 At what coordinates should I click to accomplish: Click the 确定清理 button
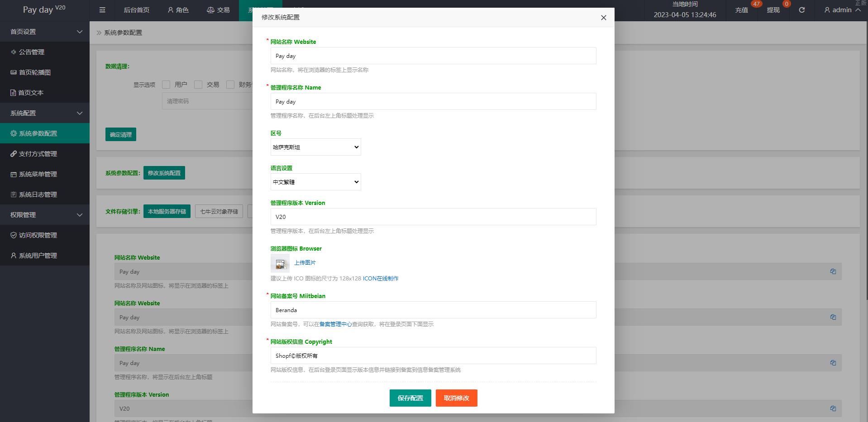[121, 134]
